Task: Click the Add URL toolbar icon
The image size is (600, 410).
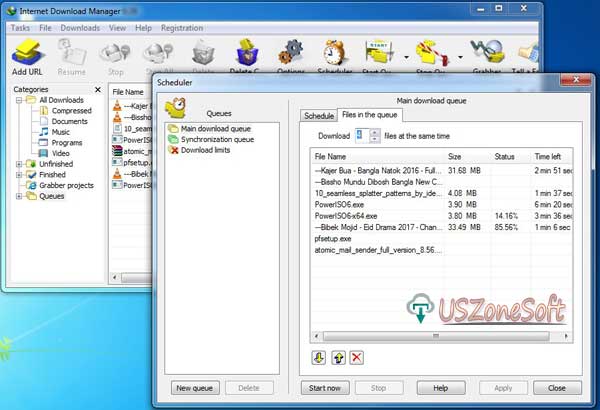Action: 26,57
